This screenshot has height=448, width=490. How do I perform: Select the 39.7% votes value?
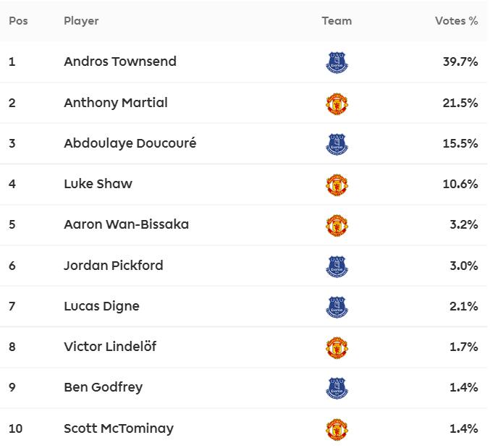tap(460, 62)
